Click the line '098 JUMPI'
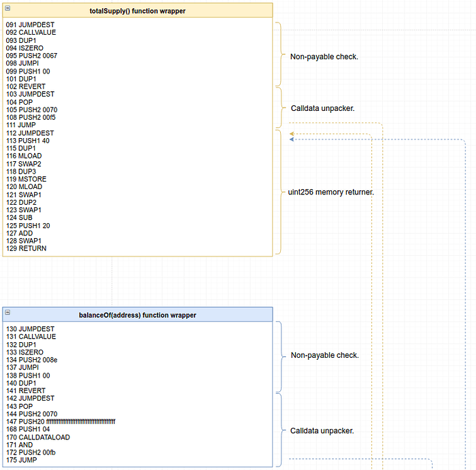Viewport: 476px width, 470px height. [22, 63]
